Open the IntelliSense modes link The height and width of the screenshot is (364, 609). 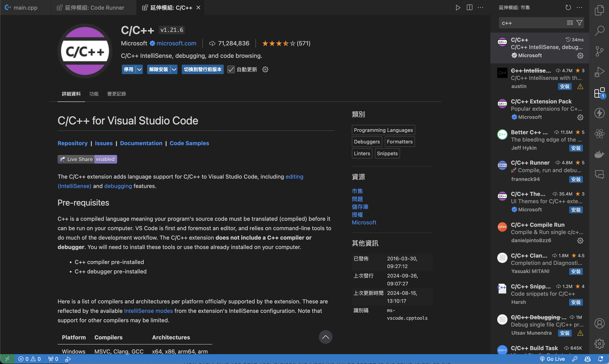pyautogui.click(x=148, y=311)
